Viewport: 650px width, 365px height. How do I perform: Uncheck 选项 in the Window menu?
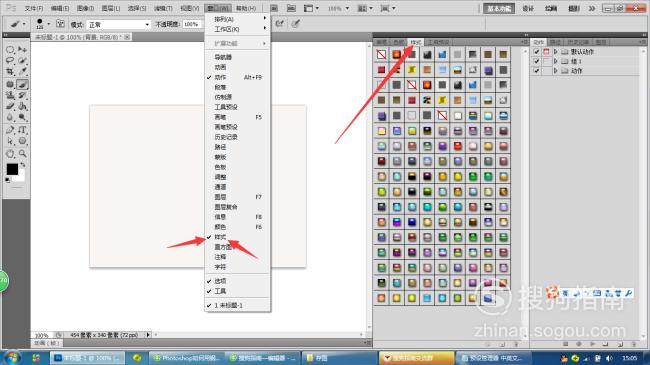[238, 281]
